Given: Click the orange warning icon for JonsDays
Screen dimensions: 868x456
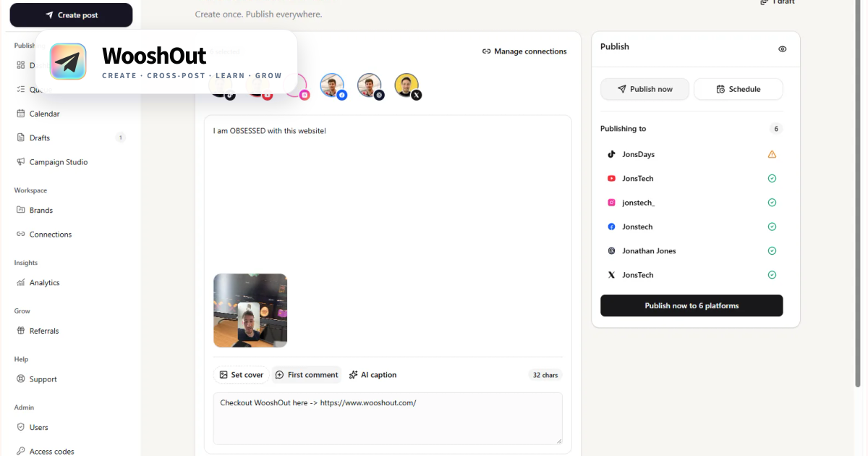Looking at the screenshot, I should click(x=772, y=154).
